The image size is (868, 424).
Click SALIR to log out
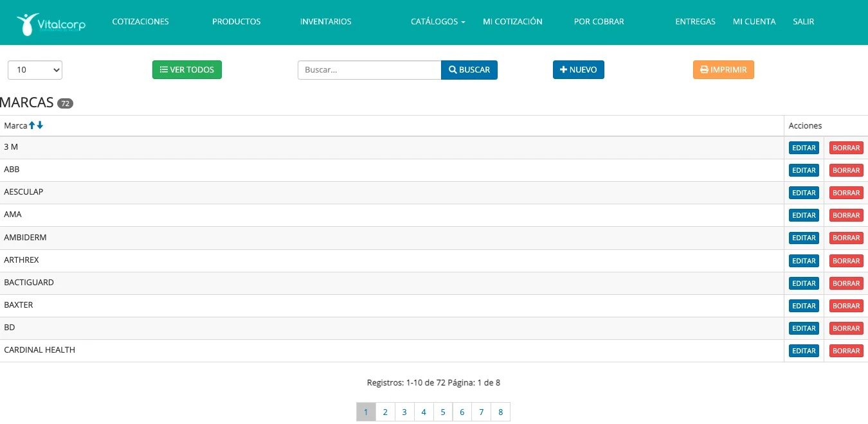(803, 22)
